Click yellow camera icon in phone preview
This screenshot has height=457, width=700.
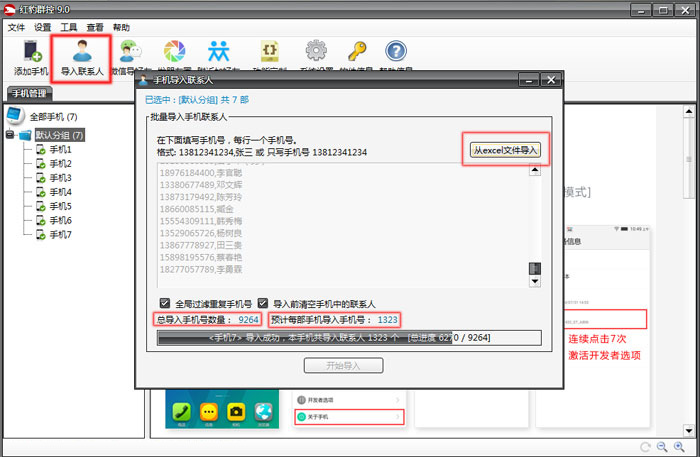coord(236,411)
